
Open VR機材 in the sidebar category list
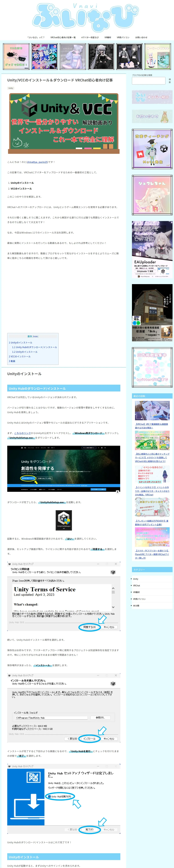click(x=136, y=592)
